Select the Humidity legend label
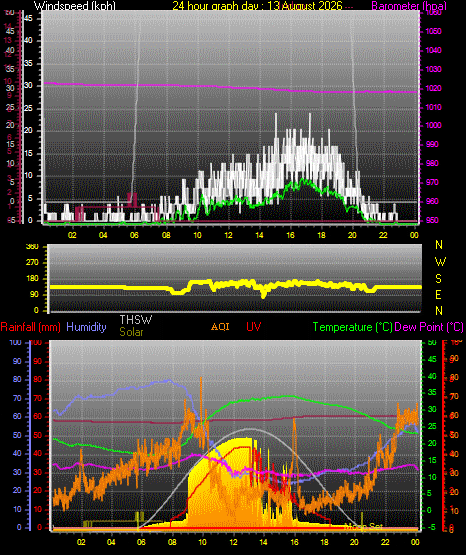 pos(86,327)
